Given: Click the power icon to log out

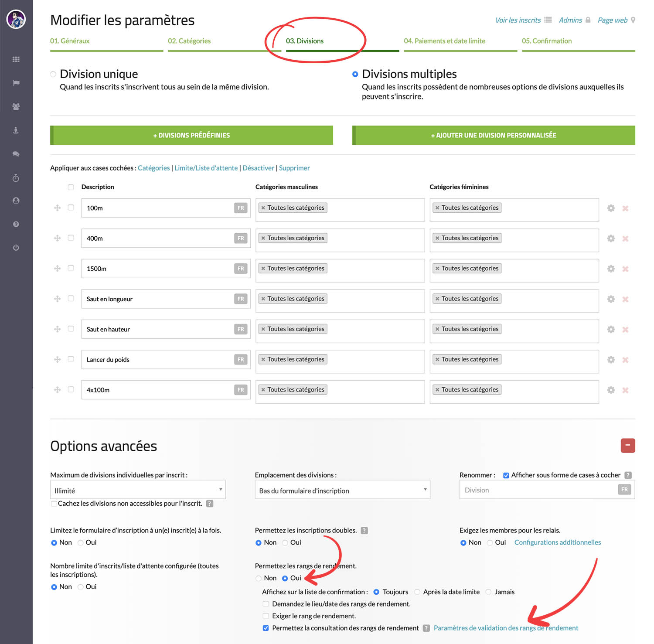Looking at the screenshot, I should [16, 248].
